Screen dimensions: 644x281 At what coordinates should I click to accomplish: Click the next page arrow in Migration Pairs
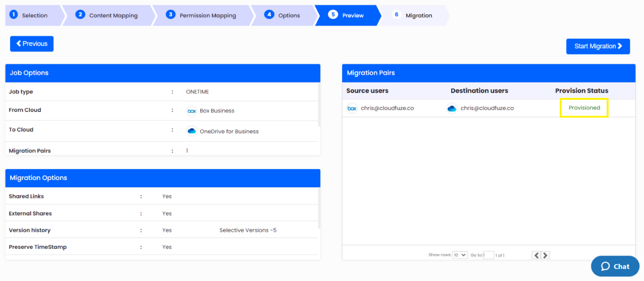pos(545,255)
